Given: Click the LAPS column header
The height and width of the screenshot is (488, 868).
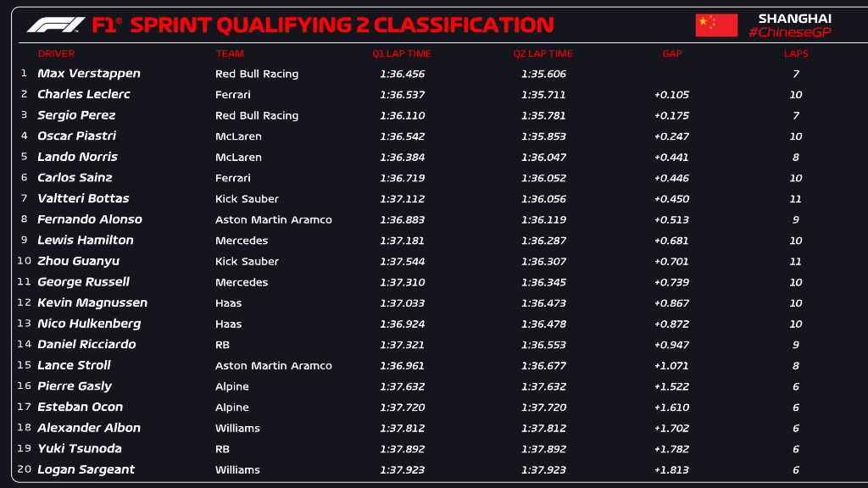Looking at the screenshot, I should pos(796,53).
